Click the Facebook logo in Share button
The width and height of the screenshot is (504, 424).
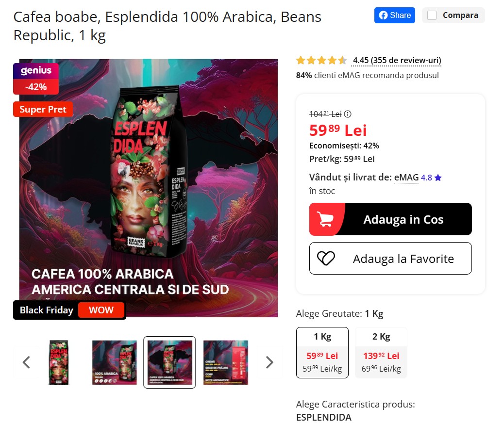(383, 15)
